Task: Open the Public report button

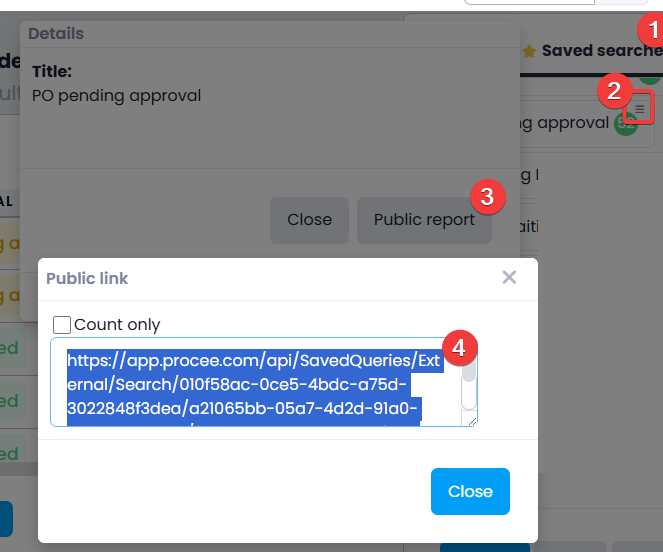Action: click(x=424, y=220)
